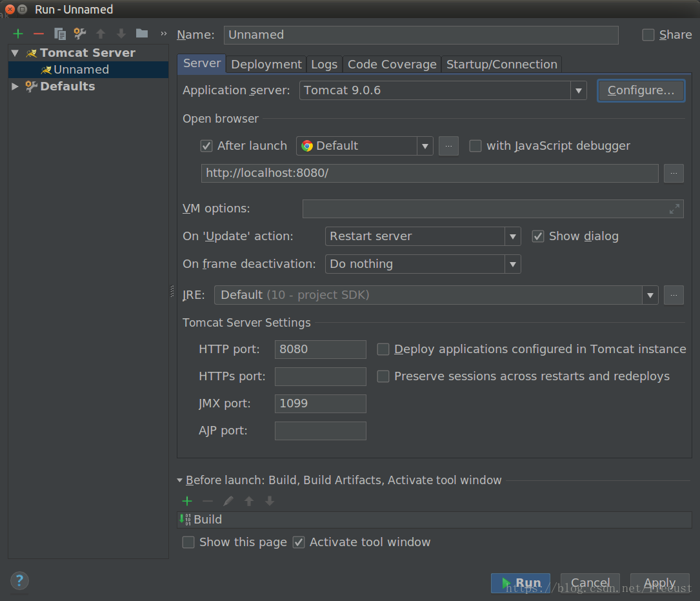This screenshot has height=601, width=700.
Task: Check Show this page option
Action: pyautogui.click(x=188, y=542)
